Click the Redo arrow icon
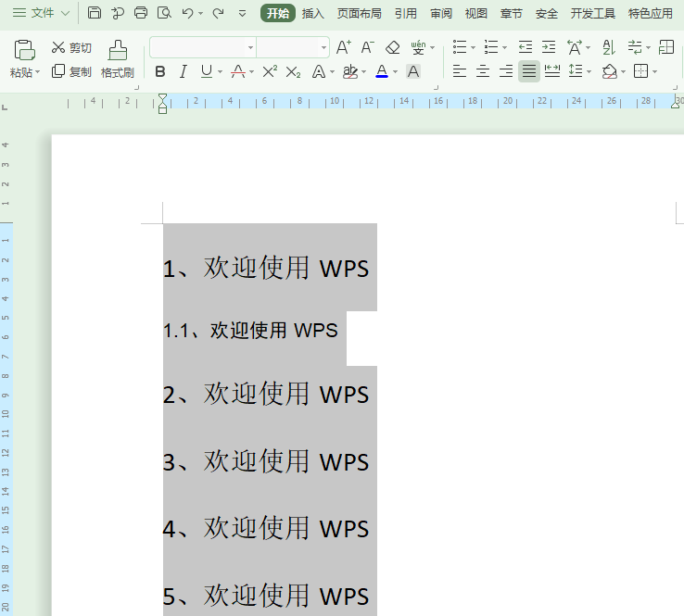This screenshot has width=684, height=616. [218, 14]
